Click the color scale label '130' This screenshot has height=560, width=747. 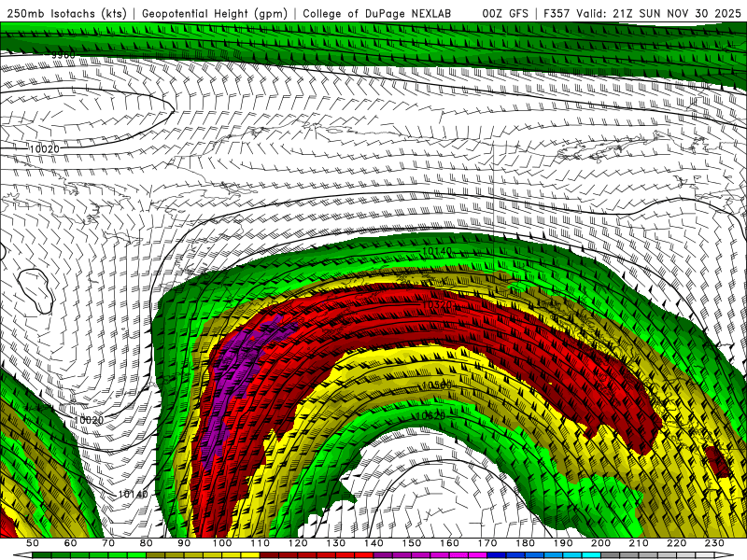[336, 543]
